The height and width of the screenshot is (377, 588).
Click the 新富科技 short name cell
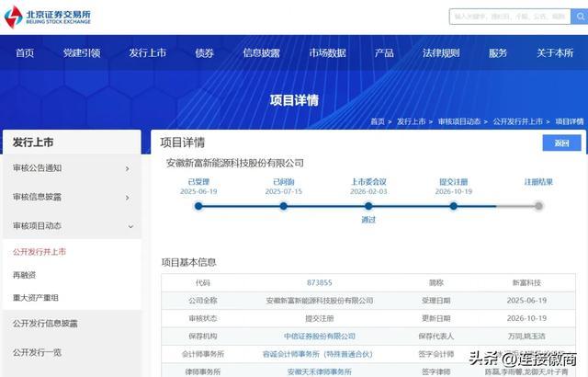pyautogui.click(x=526, y=283)
